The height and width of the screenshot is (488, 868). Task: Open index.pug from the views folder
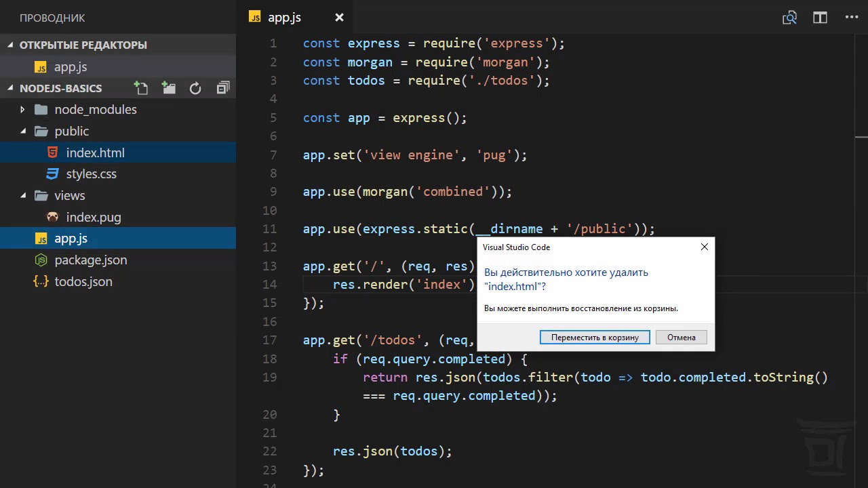(94, 218)
